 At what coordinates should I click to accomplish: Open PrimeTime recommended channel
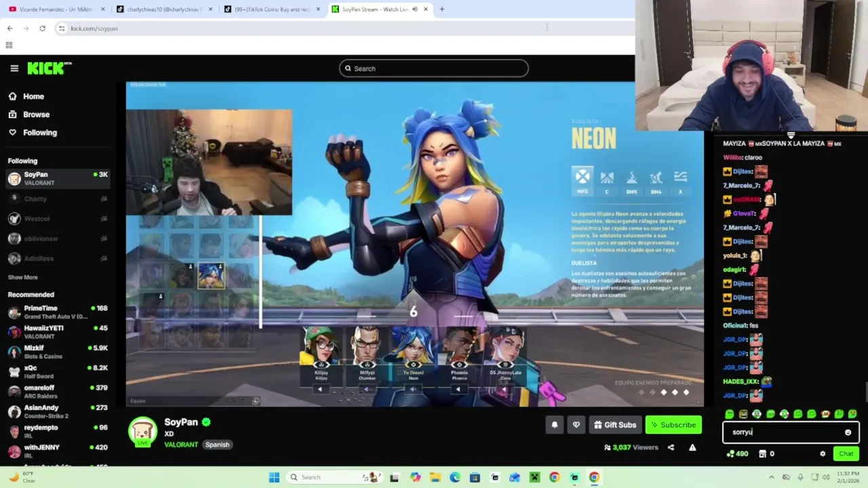(x=58, y=312)
